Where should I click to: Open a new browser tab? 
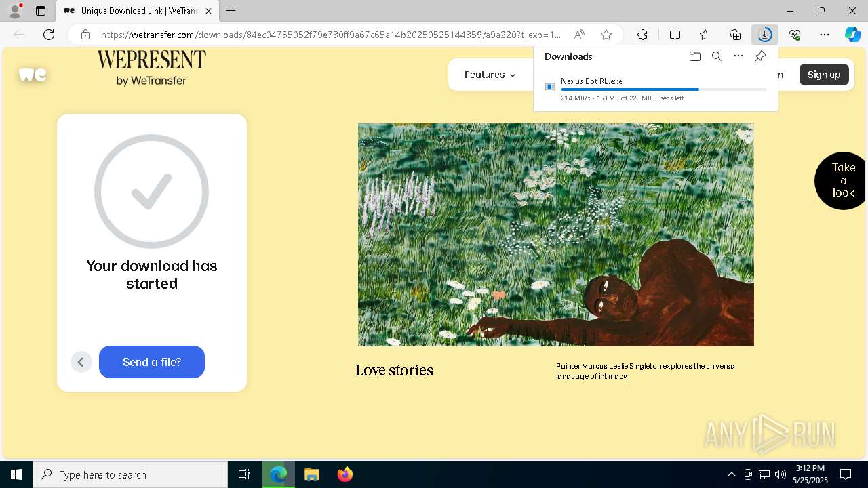tap(231, 11)
